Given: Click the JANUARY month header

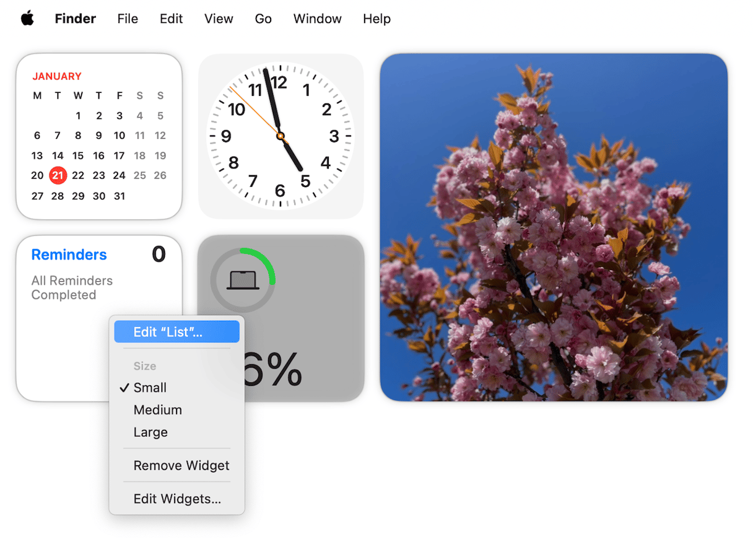Looking at the screenshot, I should tap(57, 76).
